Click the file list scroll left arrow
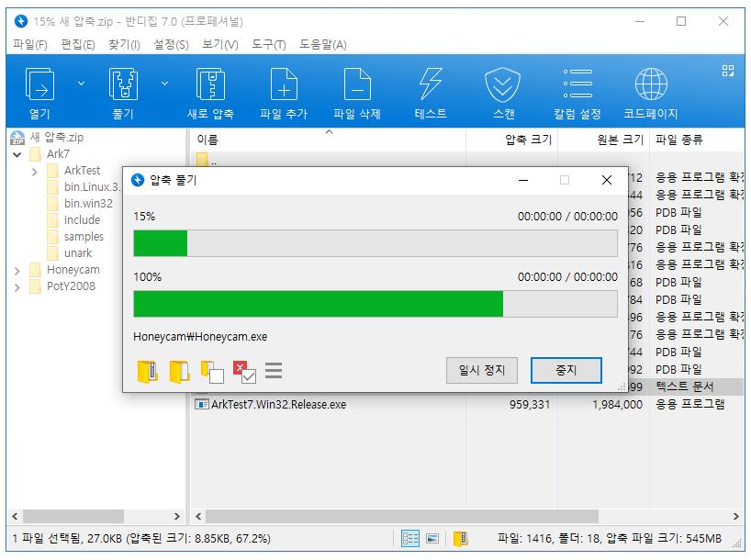751x560 pixels. coord(198,517)
